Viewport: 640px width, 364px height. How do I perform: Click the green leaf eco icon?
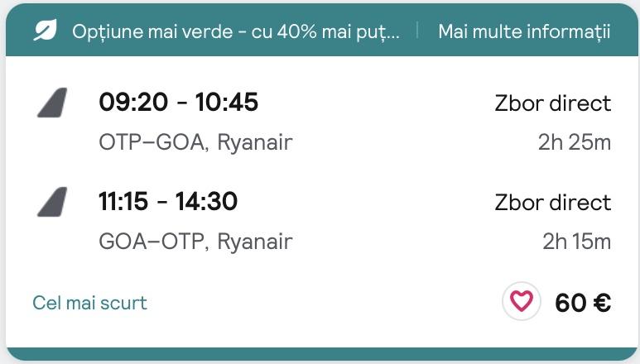click(44, 31)
